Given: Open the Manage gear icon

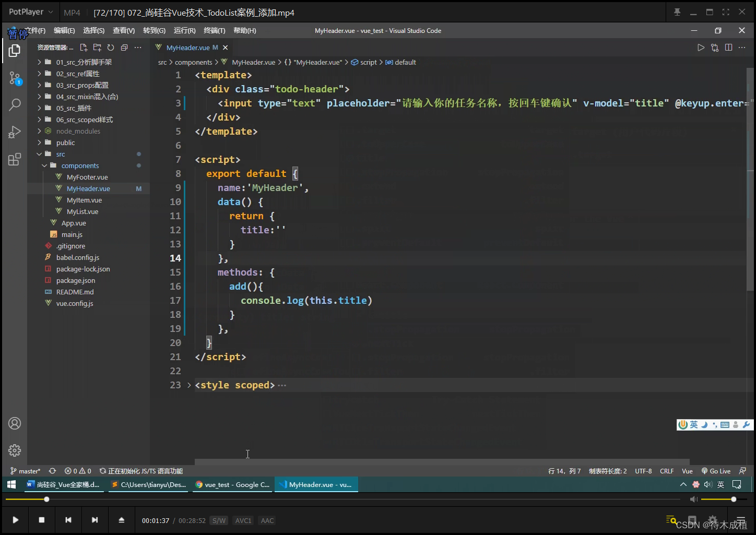Looking at the screenshot, I should pyautogui.click(x=15, y=450).
